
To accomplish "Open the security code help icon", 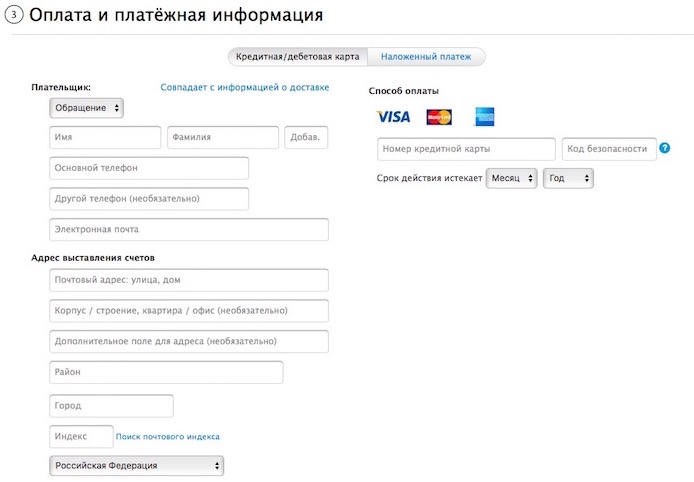I will (x=664, y=149).
